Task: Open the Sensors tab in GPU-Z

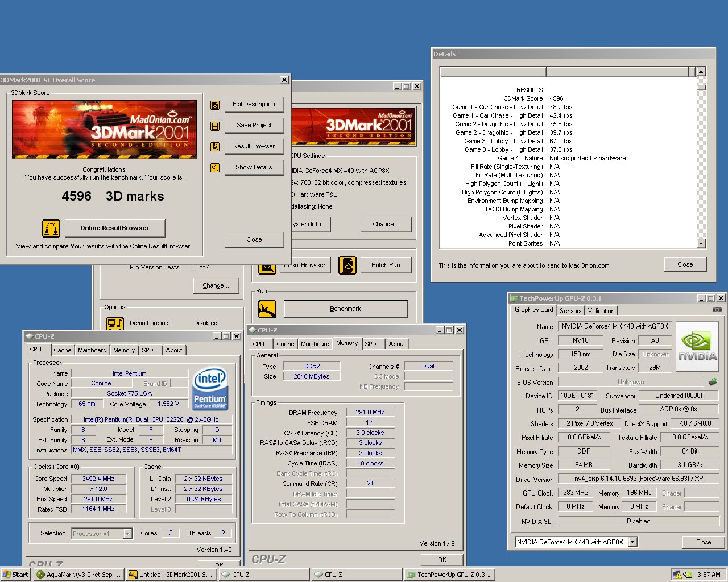Action: pyautogui.click(x=570, y=311)
